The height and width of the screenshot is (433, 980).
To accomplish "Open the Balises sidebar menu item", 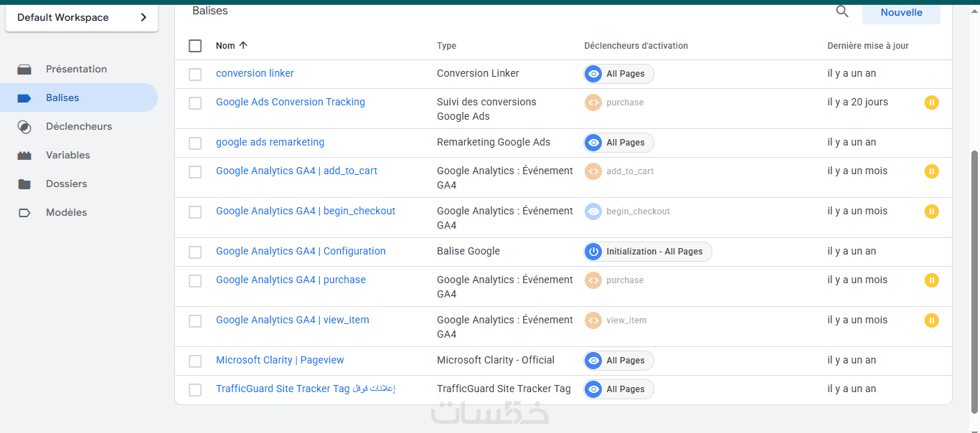I will pyautogui.click(x=62, y=98).
